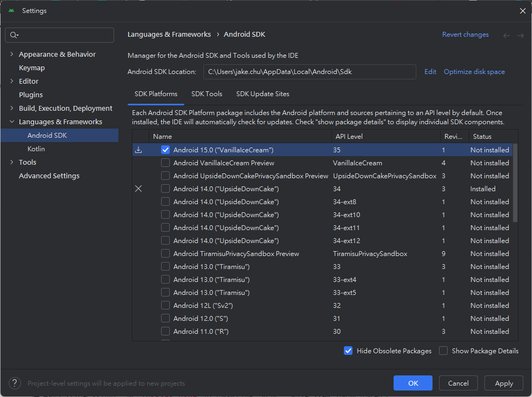Enable Show Package Details
Image resolution: width=532 pixels, height=397 pixels.
(x=443, y=351)
